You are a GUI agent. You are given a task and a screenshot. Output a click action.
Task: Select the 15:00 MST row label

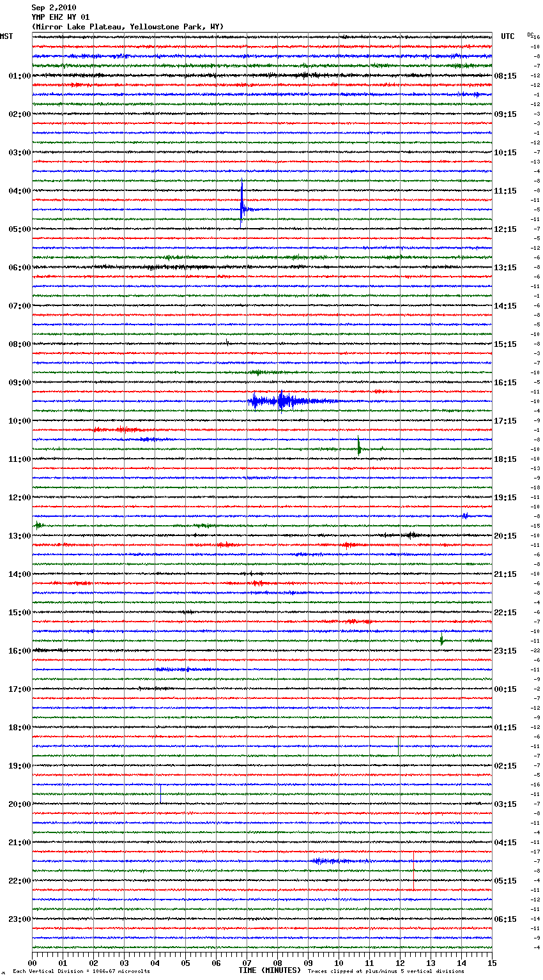(20, 613)
